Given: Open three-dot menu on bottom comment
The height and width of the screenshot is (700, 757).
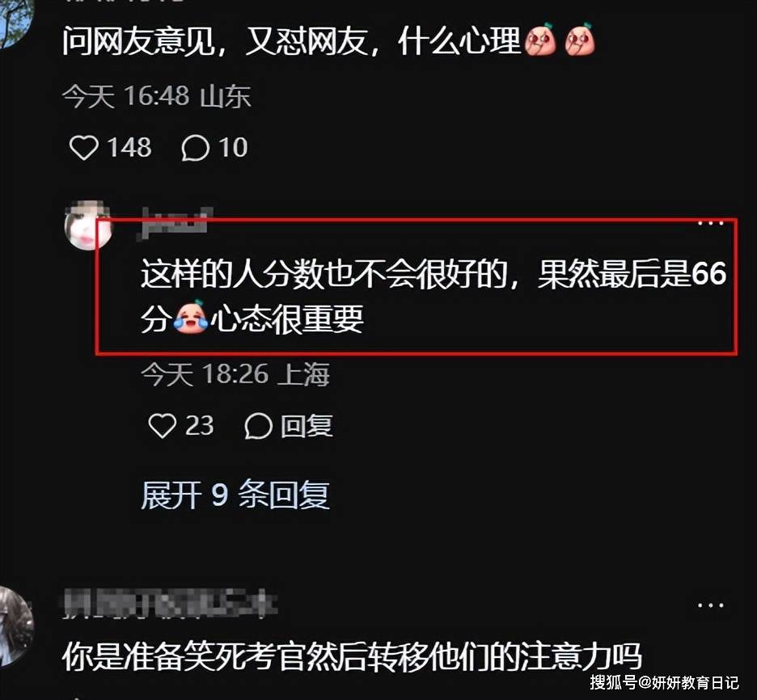Looking at the screenshot, I should pos(711,605).
